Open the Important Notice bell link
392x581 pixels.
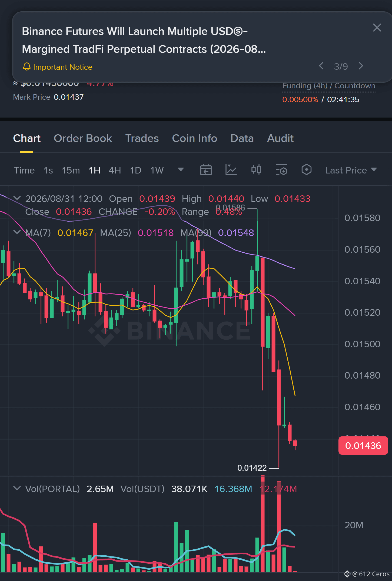click(x=57, y=67)
